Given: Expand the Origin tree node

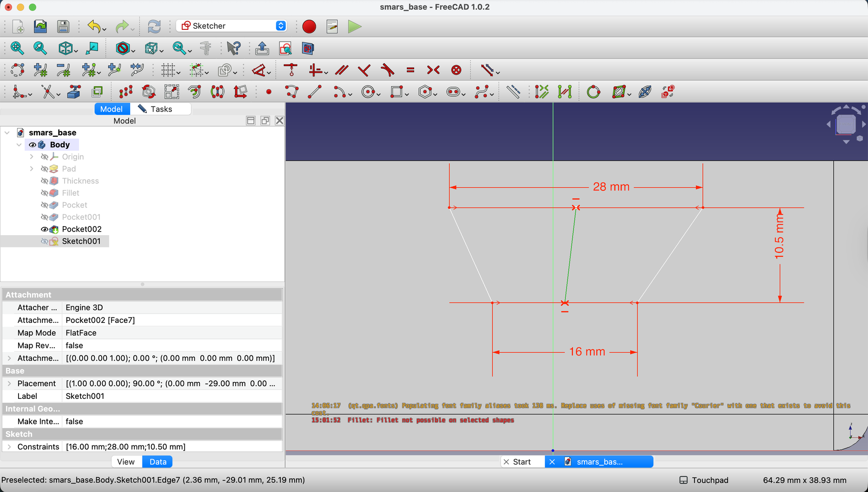Looking at the screenshot, I should pyautogui.click(x=32, y=157).
